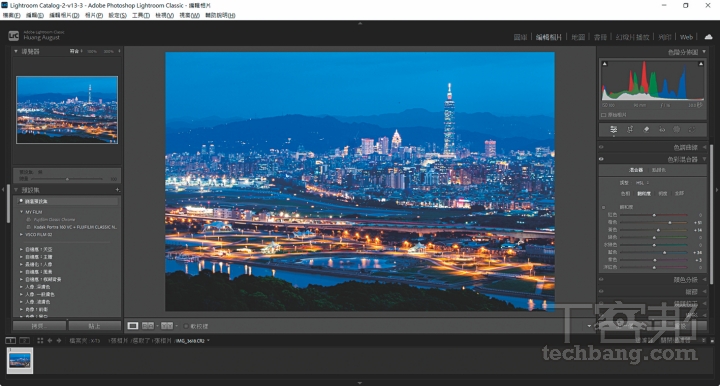Select Hue tab in HSL section

tap(625, 194)
